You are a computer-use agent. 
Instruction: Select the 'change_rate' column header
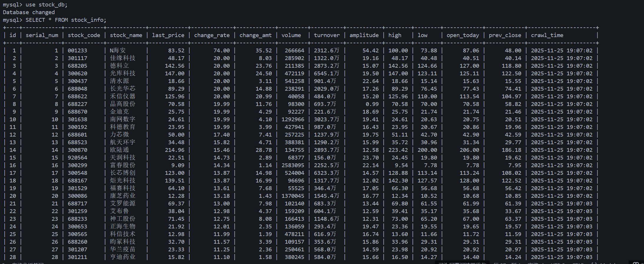tap(212, 35)
